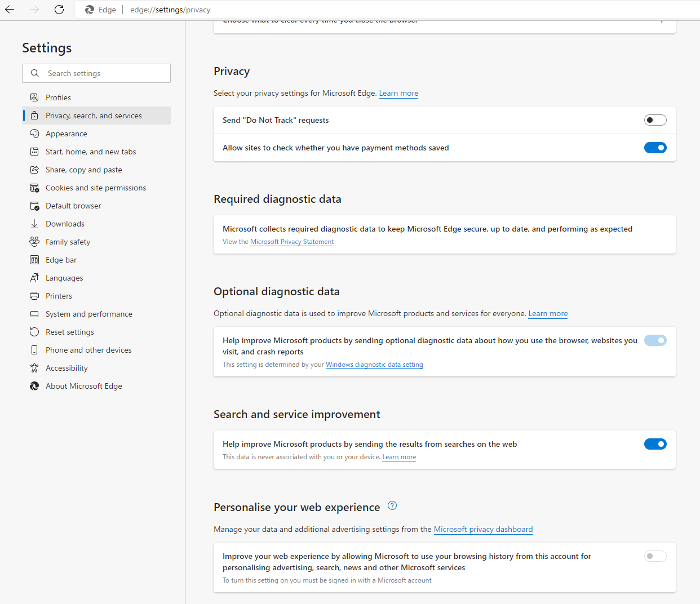Click the Family safety icon

click(x=34, y=242)
